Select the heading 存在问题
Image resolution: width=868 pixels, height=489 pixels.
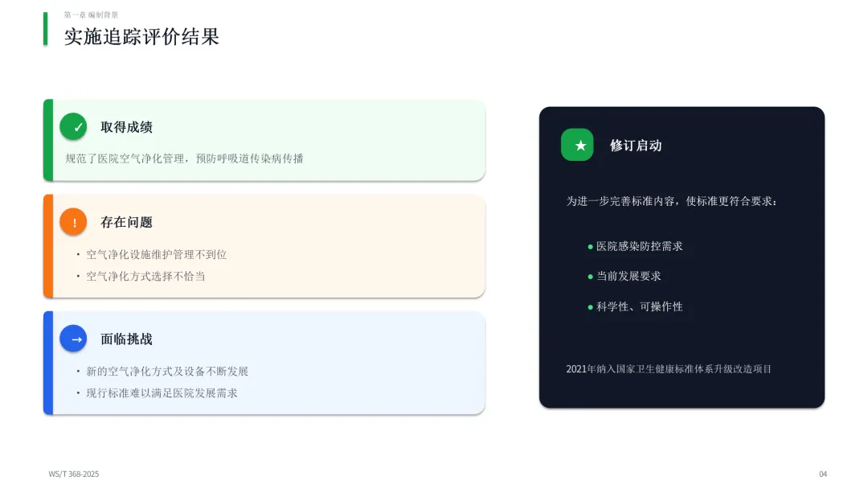(126, 222)
